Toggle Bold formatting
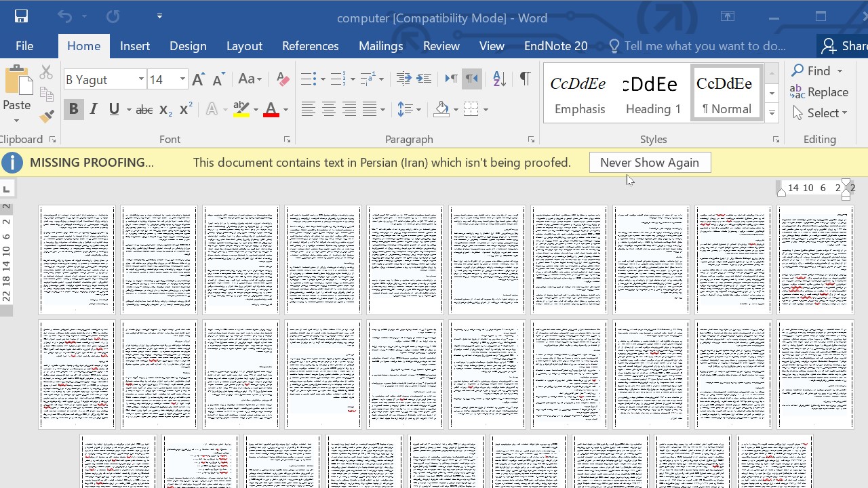The image size is (868, 488). pyautogui.click(x=73, y=109)
